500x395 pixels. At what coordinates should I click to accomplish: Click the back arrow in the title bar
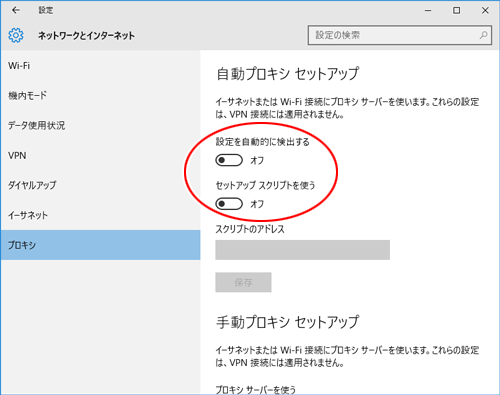coord(16,10)
